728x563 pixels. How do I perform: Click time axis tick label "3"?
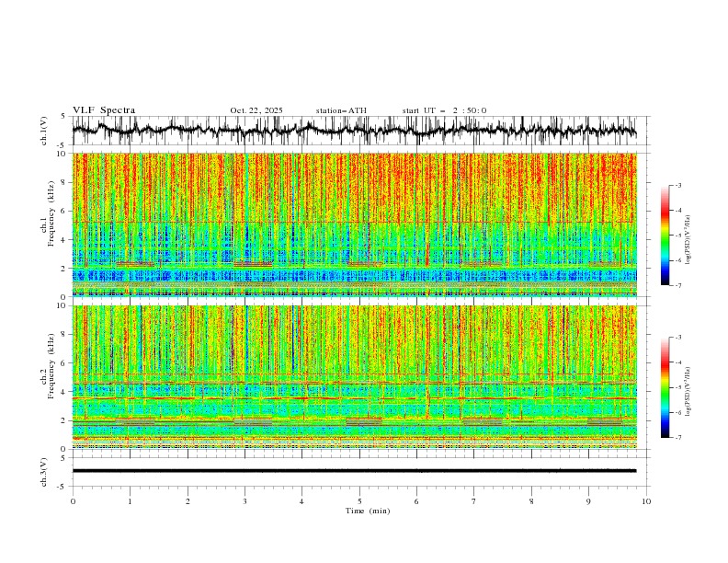coord(245,501)
